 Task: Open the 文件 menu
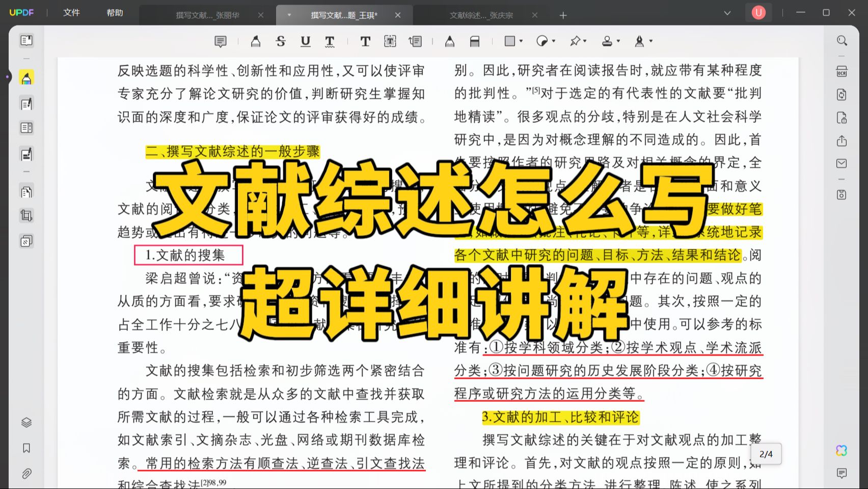click(x=71, y=13)
